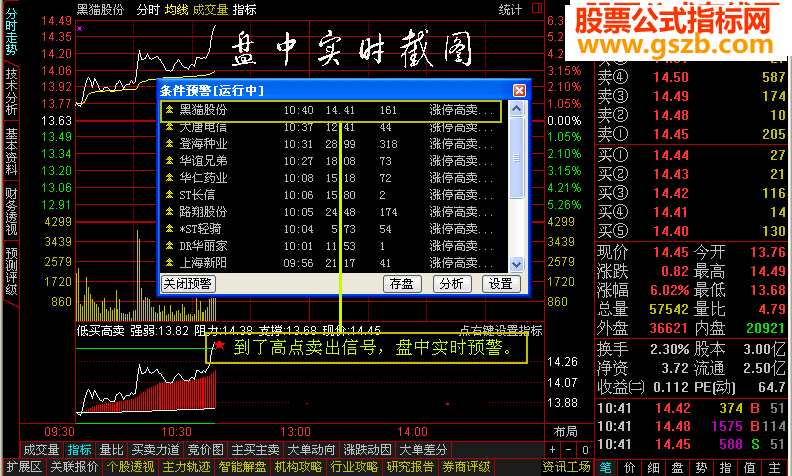Click the plus button below 布局
Image resolution: width=792 pixels, height=476 pixels.
tap(553, 449)
